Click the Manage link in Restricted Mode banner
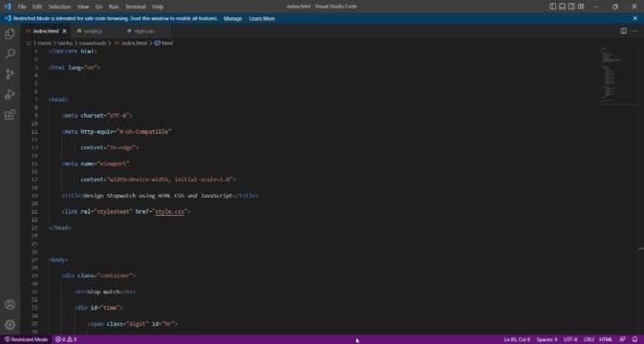644x344 pixels. 233,18
